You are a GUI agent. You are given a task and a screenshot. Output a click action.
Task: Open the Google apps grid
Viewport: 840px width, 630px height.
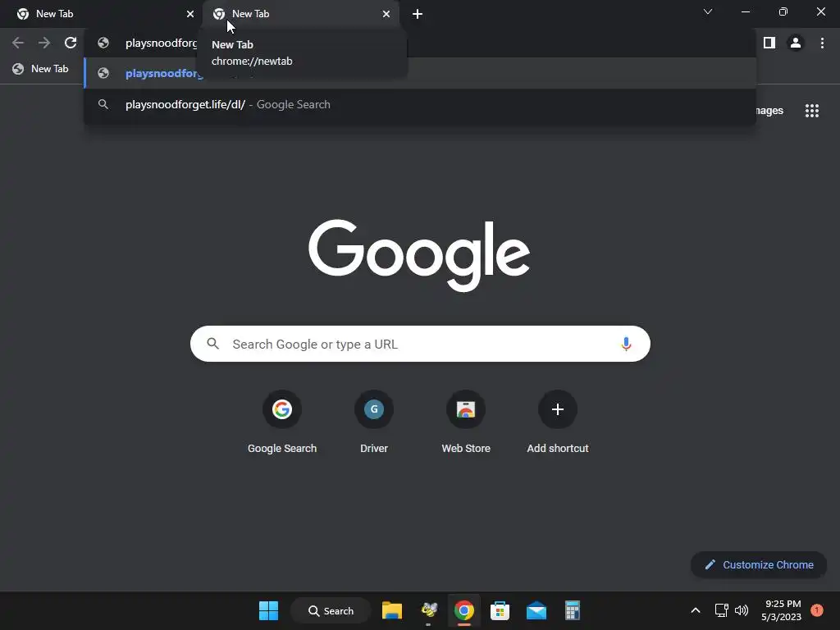[811, 111]
